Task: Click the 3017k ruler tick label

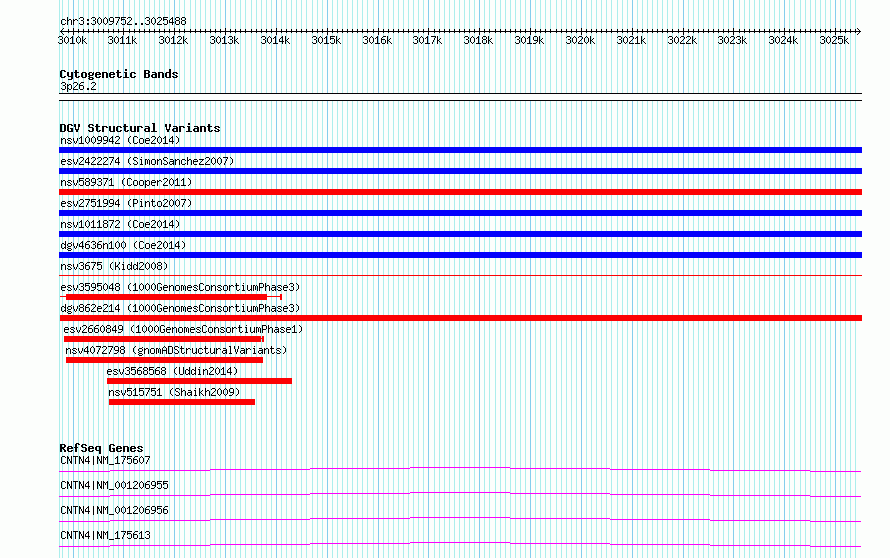Action: point(427,40)
